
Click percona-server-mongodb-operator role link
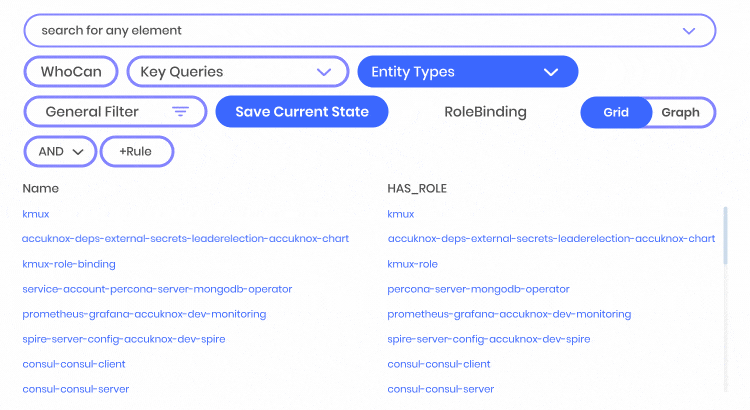tap(478, 289)
